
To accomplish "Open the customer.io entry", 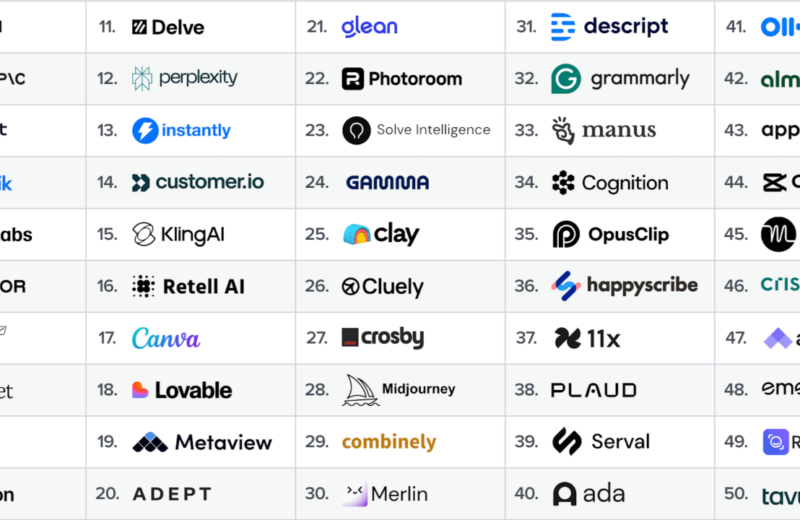I will coord(197,182).
